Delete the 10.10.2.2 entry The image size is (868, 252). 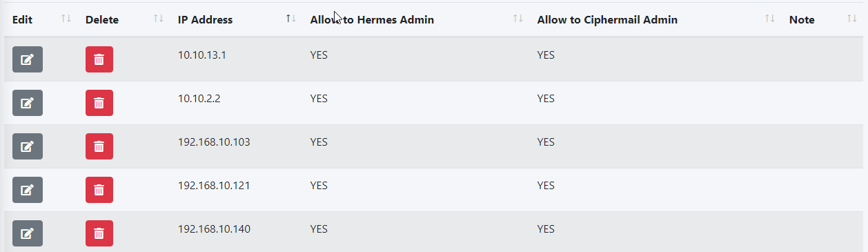point(99,103)
